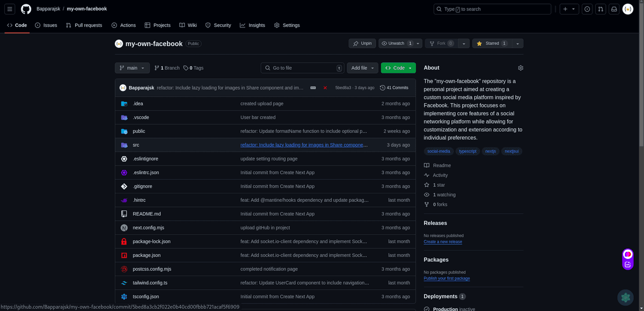This screenshot has height=311, width=644.
Task: Click the GitHub logo home icon
Action: pyautogui.click(x=26, y=9)
